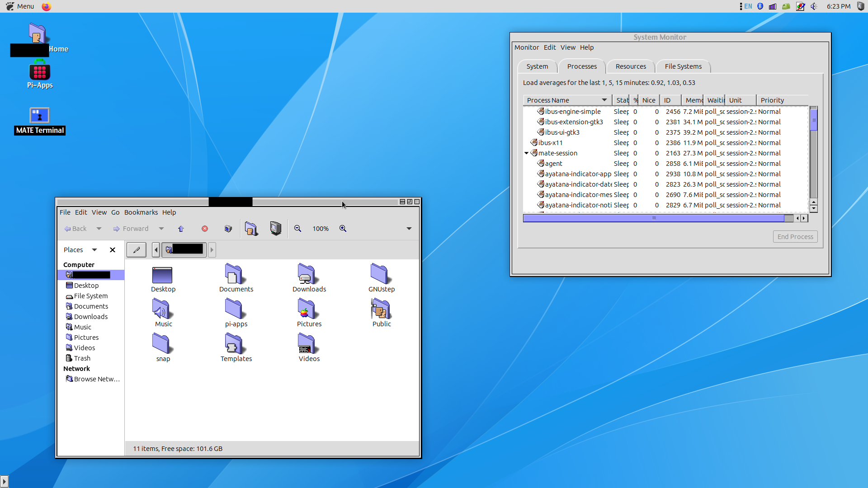
Task: Open the Bookmarks menu in Caja
Action: pyautogui.click(x=141, y=212)
